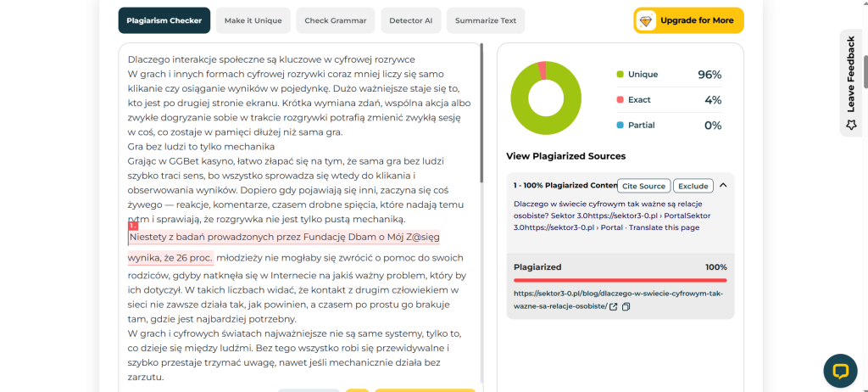The width and height of the screenshot is (868, 392).
Task: Click the diamond icon on the Upgrade button
Action: click(x=646, y=20)
